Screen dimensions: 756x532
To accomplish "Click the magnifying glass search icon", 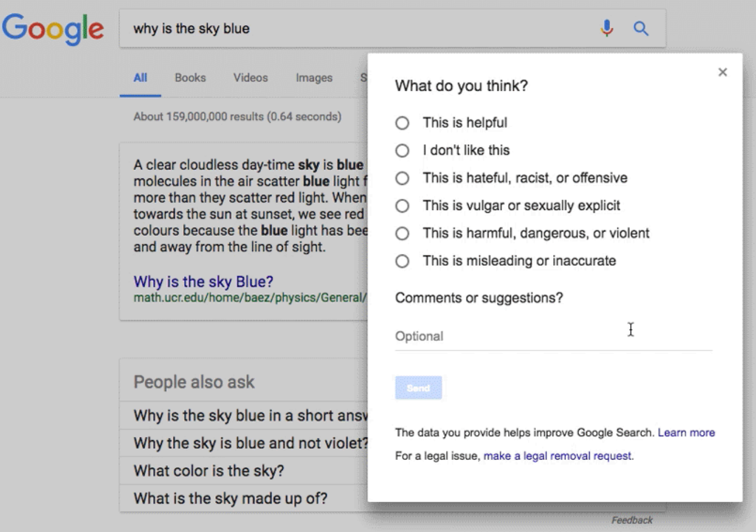I will (641, 28).
